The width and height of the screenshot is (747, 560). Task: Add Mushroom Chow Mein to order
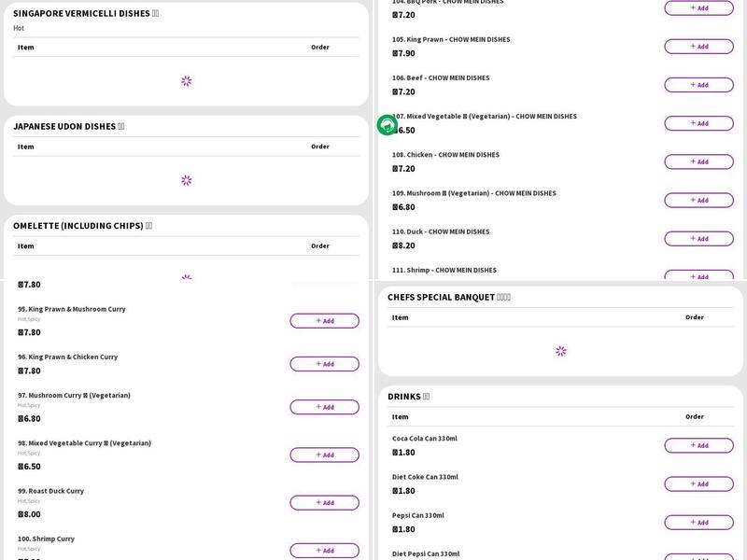click(698, 200)
